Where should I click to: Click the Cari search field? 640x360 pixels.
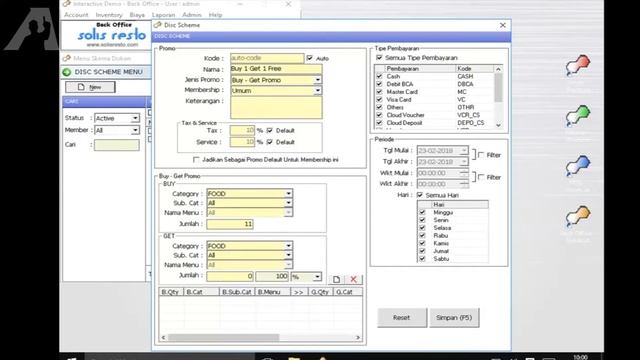point(117,145)
